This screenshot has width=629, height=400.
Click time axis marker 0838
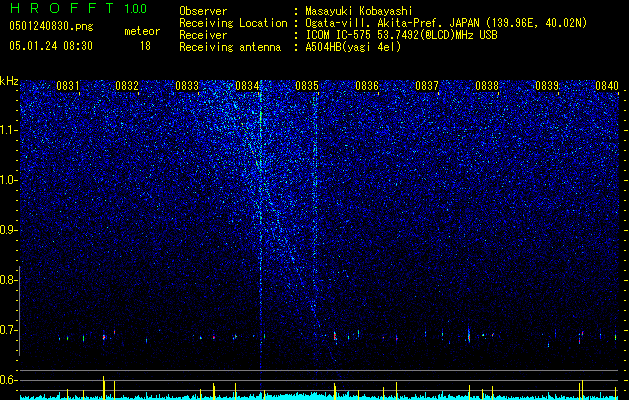(x=487, y=86)
